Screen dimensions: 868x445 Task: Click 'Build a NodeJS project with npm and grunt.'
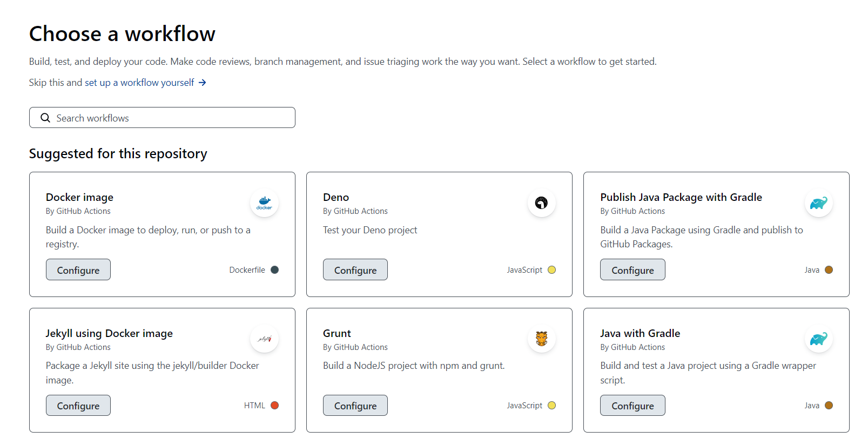[414, 366]
